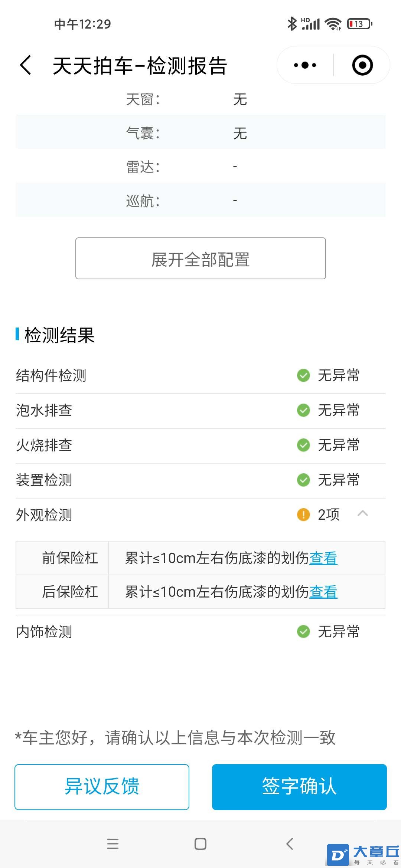Expand all configuration with 展开全部配置
The width and height of the screenshot is (401, 868).
200,259
